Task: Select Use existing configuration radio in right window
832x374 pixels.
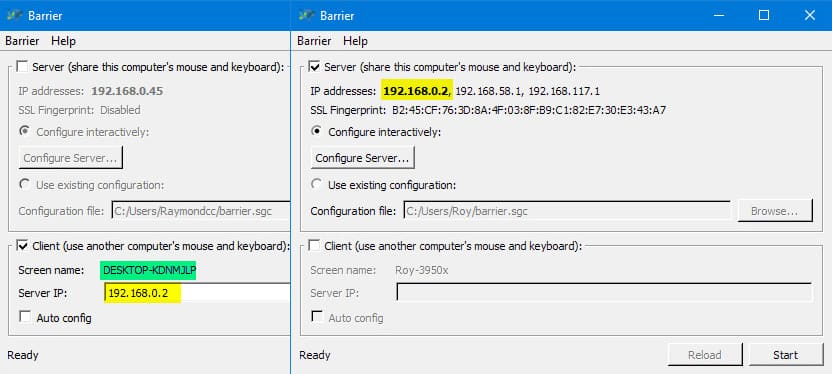Action: click(x=317, y=185)
